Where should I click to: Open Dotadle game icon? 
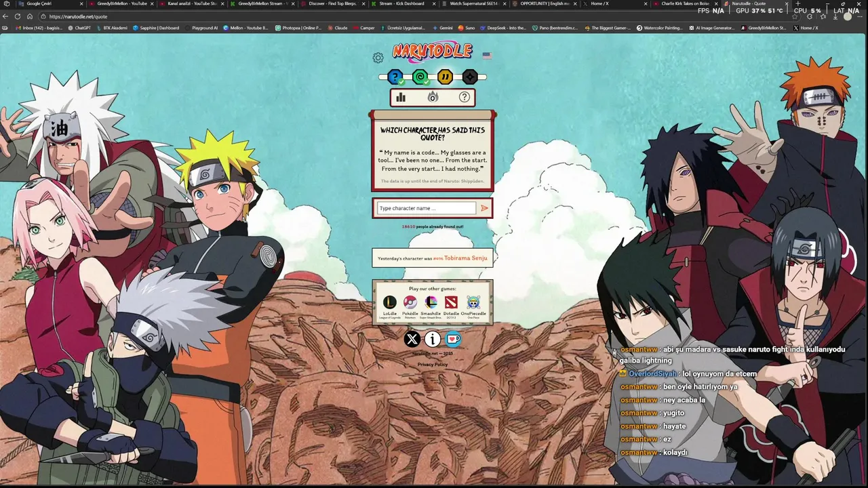click(452, 302)
